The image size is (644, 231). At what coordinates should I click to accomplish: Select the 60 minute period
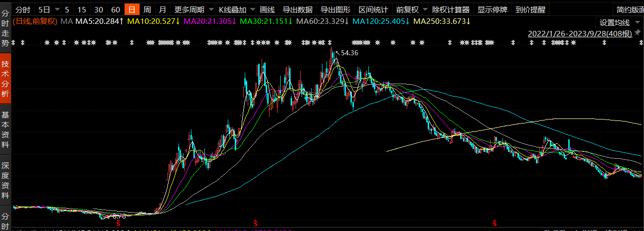click(116, 9)
